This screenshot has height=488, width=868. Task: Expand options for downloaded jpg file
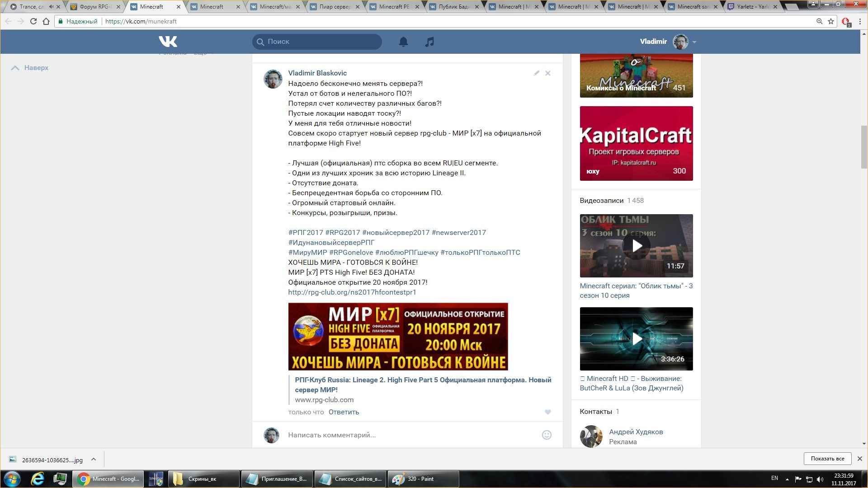click(94, 459)
